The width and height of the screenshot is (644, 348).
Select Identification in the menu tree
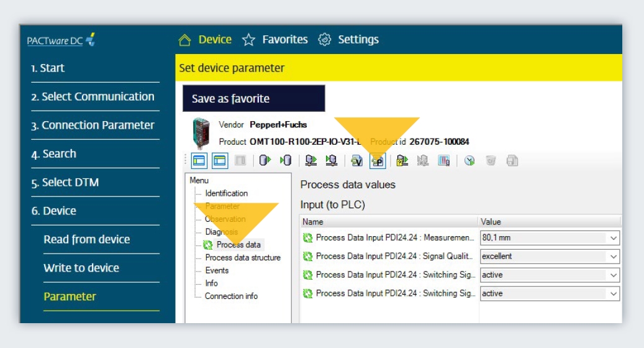pyautogui.click(x=226, y=193)
